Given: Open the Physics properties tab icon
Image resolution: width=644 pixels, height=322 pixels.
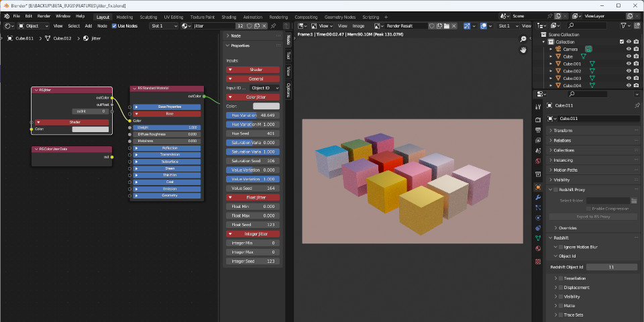Looking at the screenshot, I should tap(538, 218).
